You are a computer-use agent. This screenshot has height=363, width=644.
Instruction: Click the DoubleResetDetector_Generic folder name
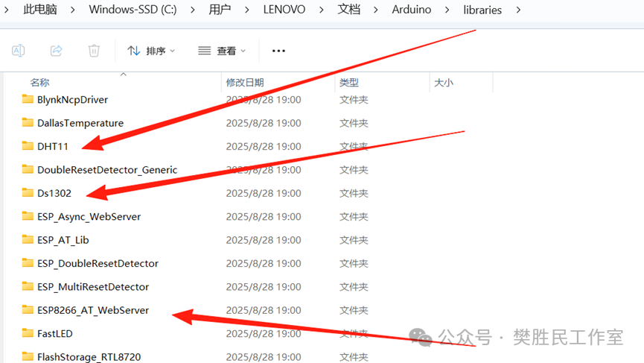107,170
